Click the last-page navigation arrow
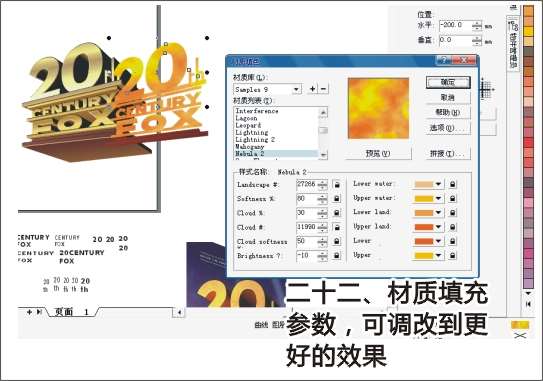Viewport: 543px width, 381px height. click(39, 312)
